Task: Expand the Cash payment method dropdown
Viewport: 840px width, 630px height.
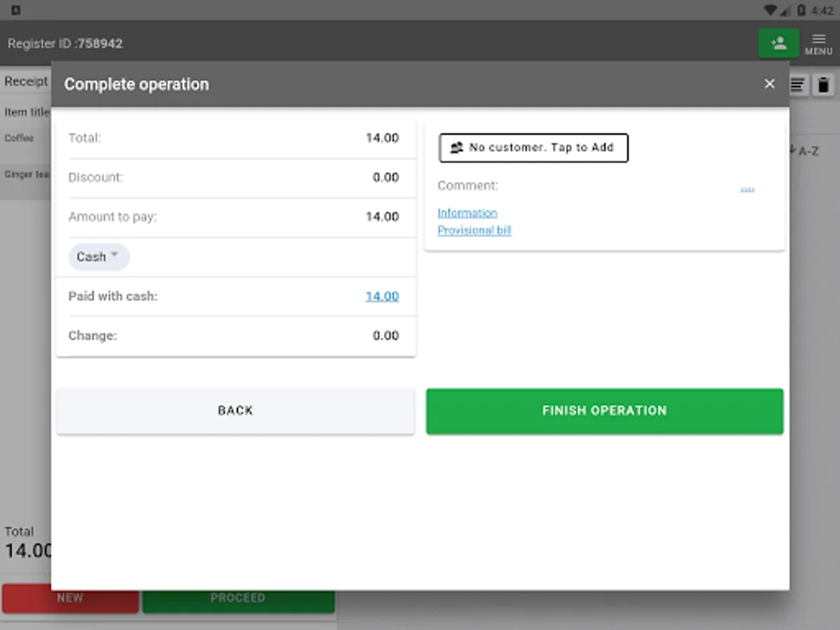Action: tap(99, 257)
